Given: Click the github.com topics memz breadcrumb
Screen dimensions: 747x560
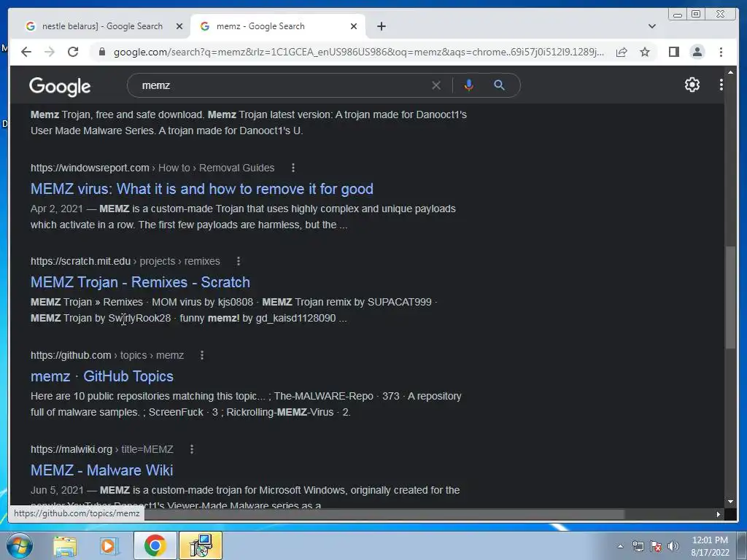Looking at the screenshot, I should click(107, 355).
